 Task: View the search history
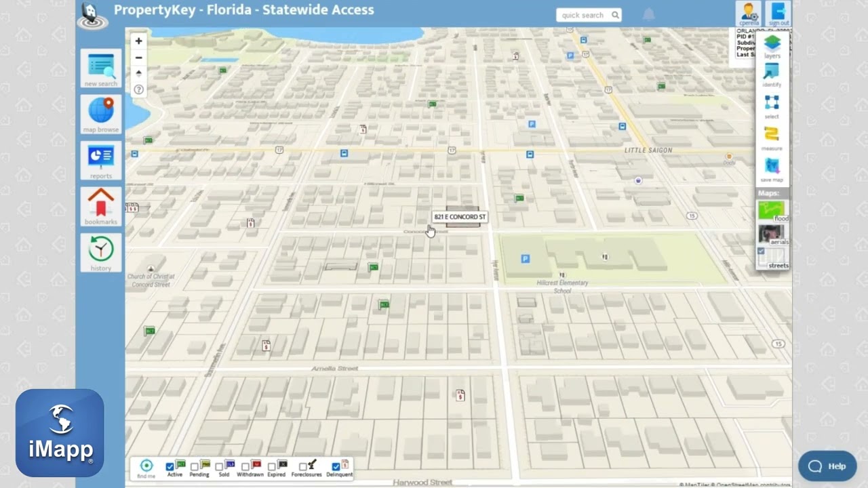(101, 253)
